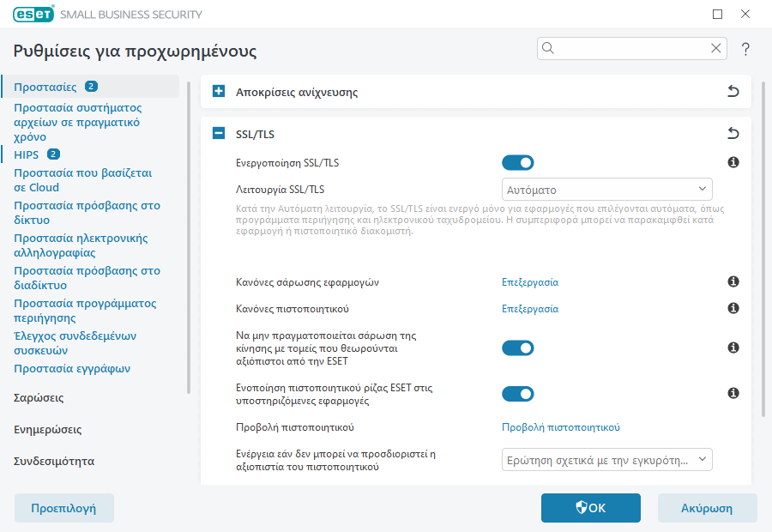Expand the Αποκρίσεις ανίχνευσης section
The width and height of the screenshot is (772, 532).
tap(217, 91)
